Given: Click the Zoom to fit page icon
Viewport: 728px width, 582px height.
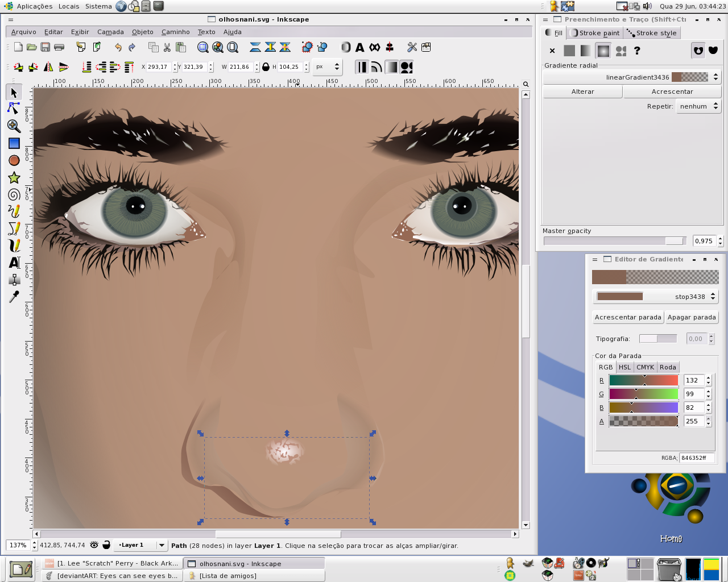Looking at the screenshot, I should click(x=233, y=47).
